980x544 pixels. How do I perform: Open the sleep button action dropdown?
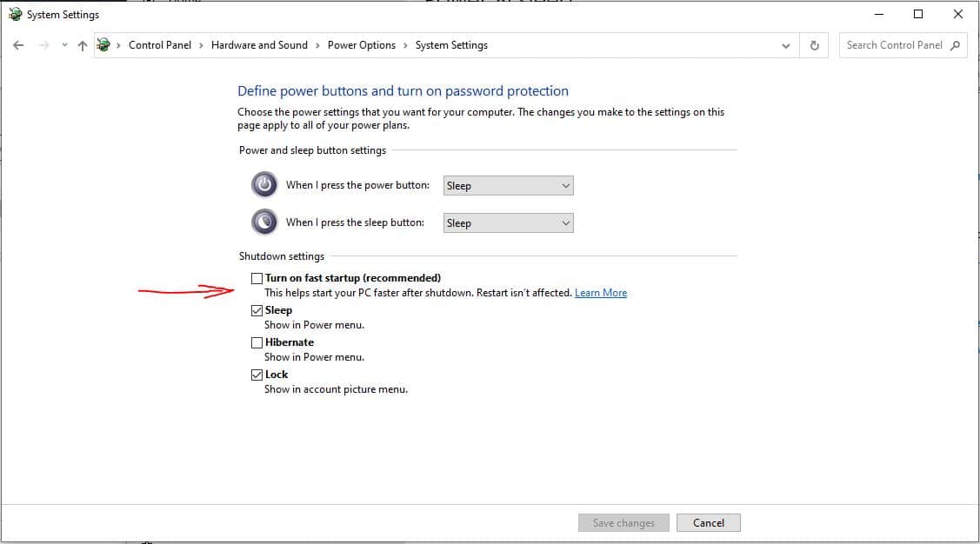pos(508,222)
